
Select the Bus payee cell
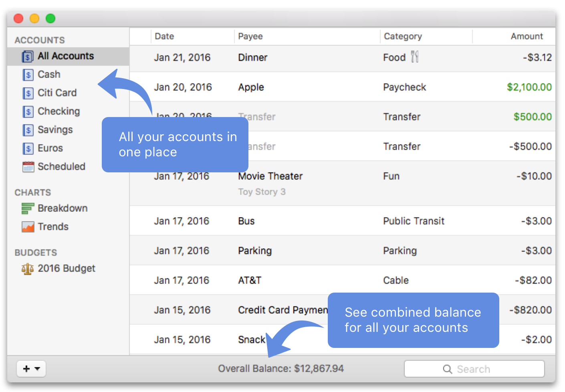tap(246, 221)
